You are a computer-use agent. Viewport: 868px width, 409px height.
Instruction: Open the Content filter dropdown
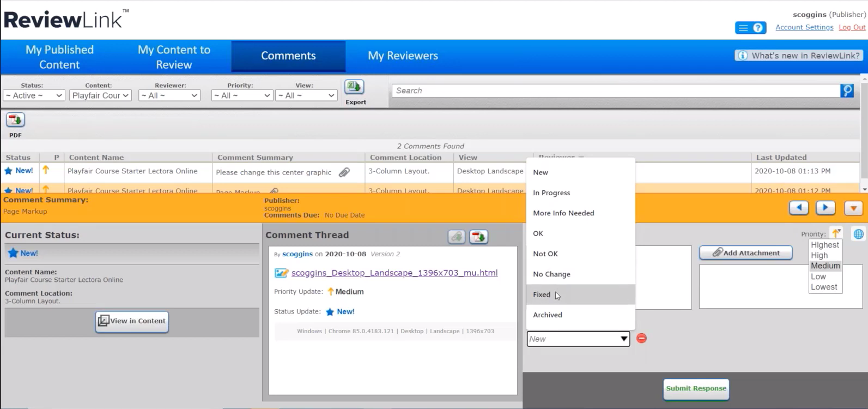(101, 95)
